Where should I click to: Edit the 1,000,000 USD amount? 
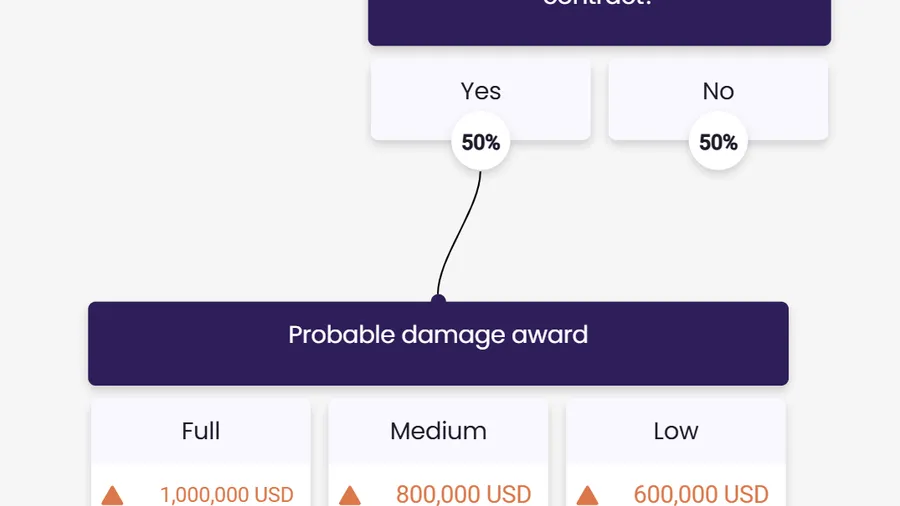(x=227, y=495)
